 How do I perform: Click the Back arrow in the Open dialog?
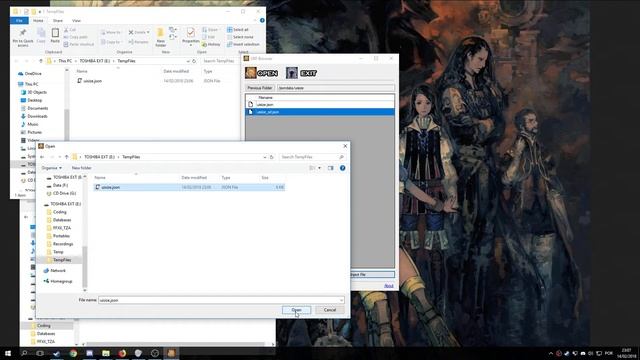[x=42, y=157]
